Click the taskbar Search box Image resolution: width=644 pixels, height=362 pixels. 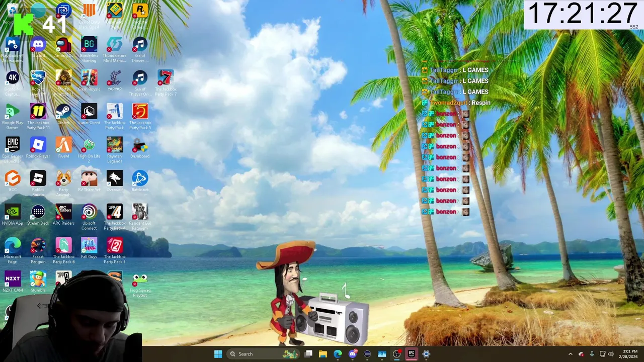tap(263, 354)
